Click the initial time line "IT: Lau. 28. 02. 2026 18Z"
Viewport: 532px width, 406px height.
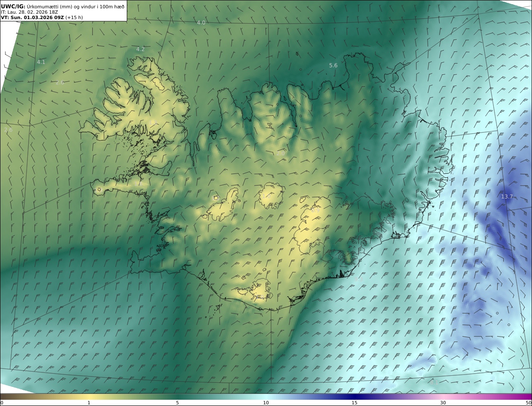pyautogui.click(x=29, y=12)
